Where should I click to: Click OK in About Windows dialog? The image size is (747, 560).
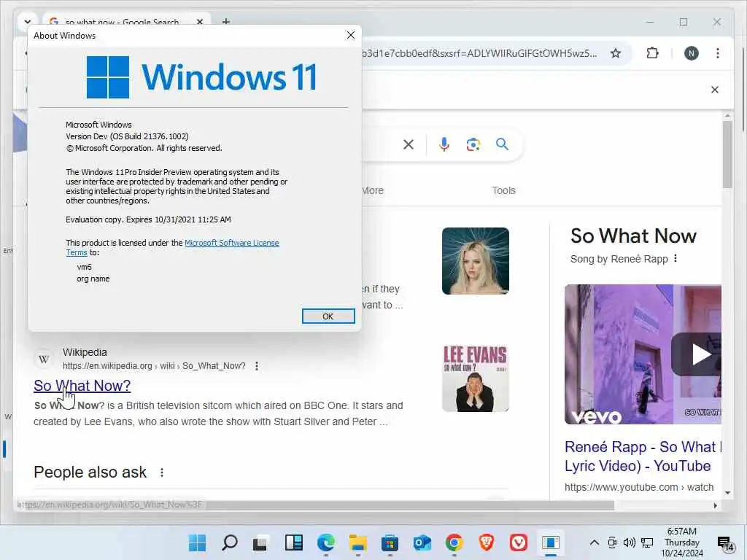click(328, 316)
